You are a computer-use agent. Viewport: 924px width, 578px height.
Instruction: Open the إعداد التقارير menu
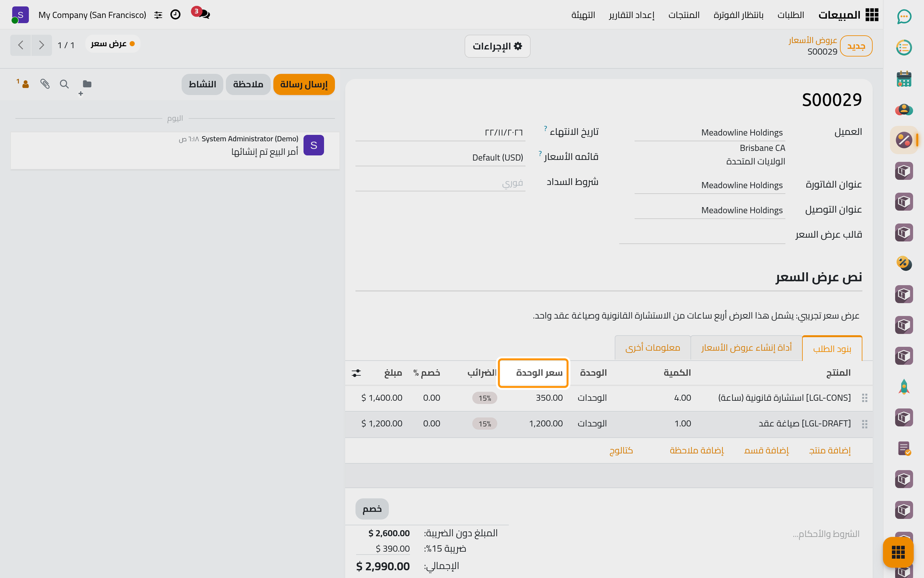(x=631, y=15)
